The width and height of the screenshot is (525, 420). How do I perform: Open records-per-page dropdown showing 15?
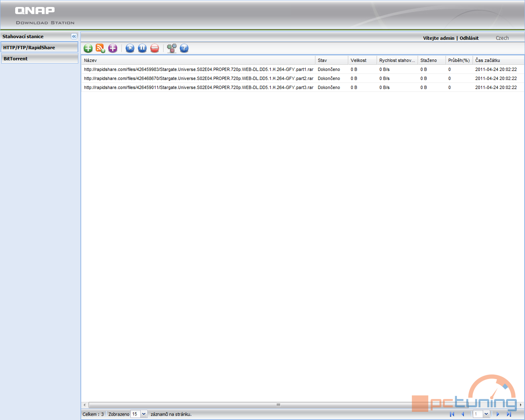(x=144, y=414)
